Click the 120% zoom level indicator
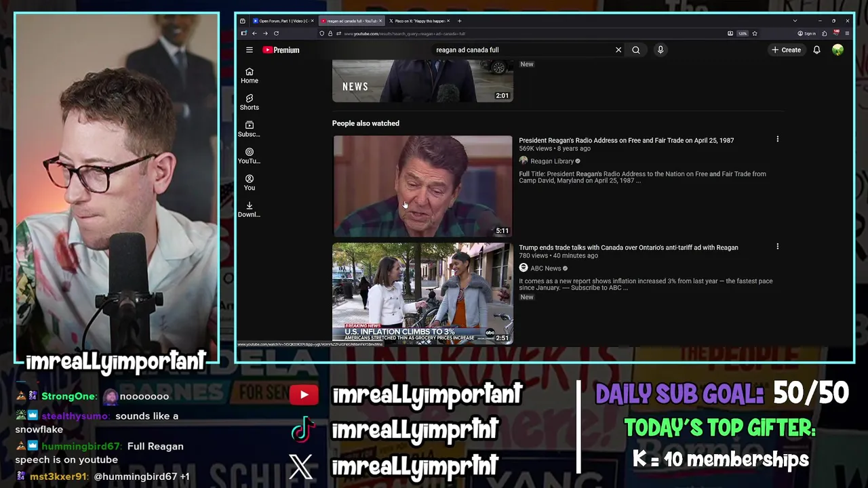 (743, 33)
